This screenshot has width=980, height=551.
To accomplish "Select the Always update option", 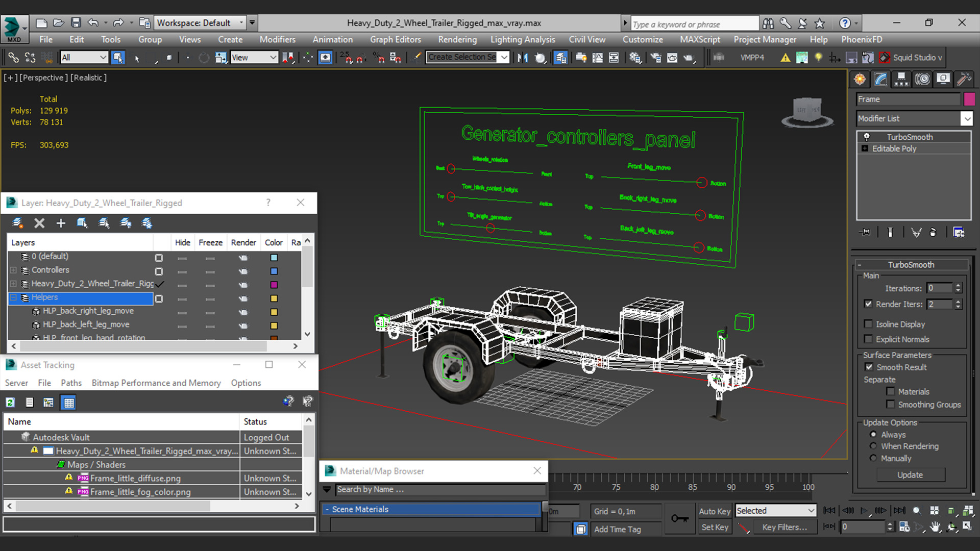I will (873, 434).
